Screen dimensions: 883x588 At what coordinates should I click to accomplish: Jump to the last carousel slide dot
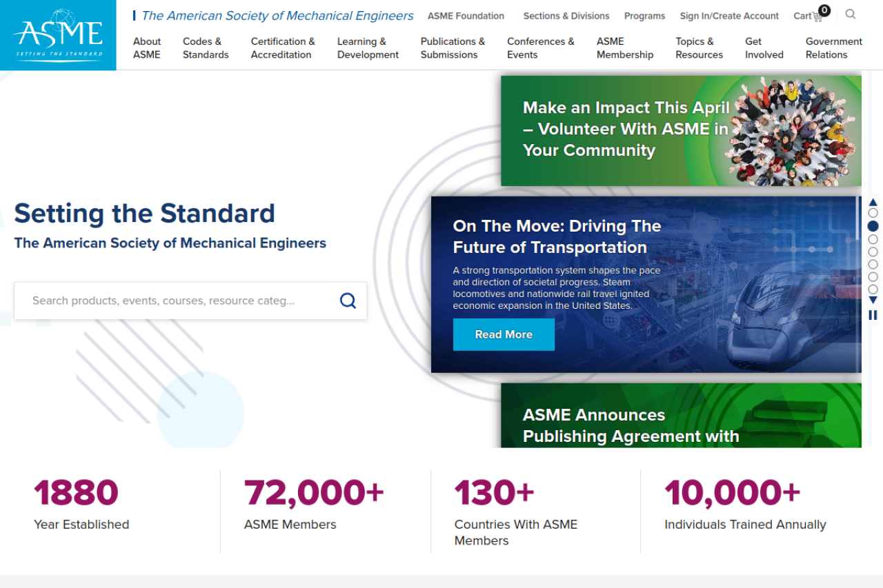point(873,289)
